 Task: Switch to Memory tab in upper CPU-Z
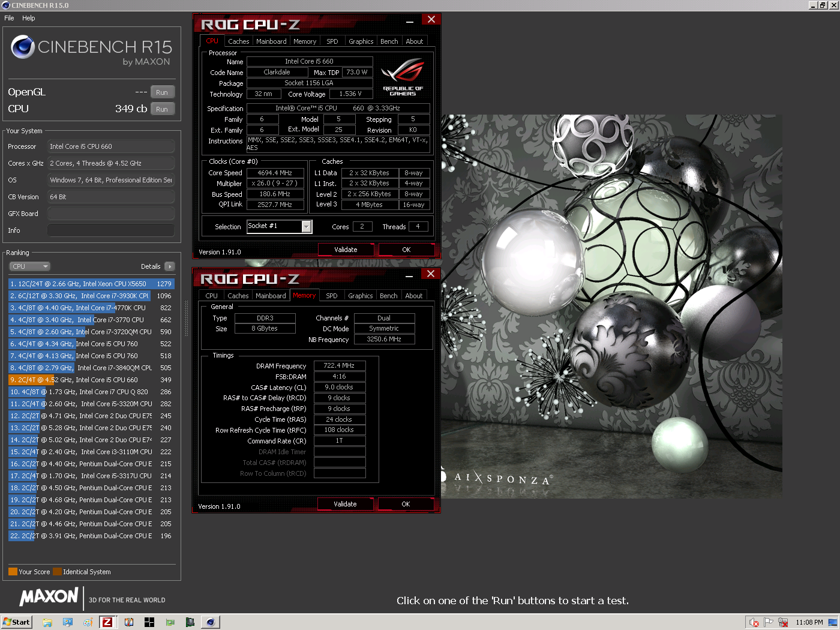[x=305, y=41]
